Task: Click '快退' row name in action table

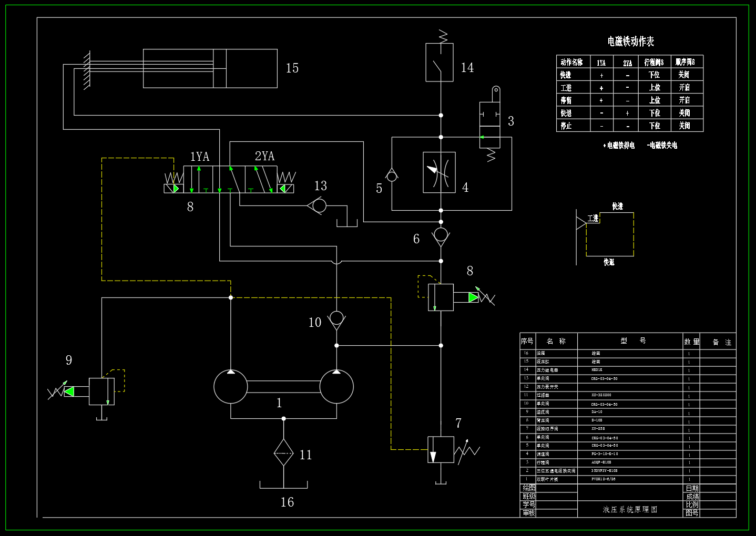Action: [x=566, y=113]
